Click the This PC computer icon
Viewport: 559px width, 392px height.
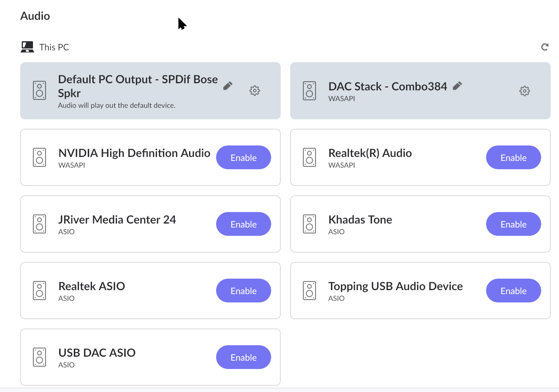(x=27, y=47)
